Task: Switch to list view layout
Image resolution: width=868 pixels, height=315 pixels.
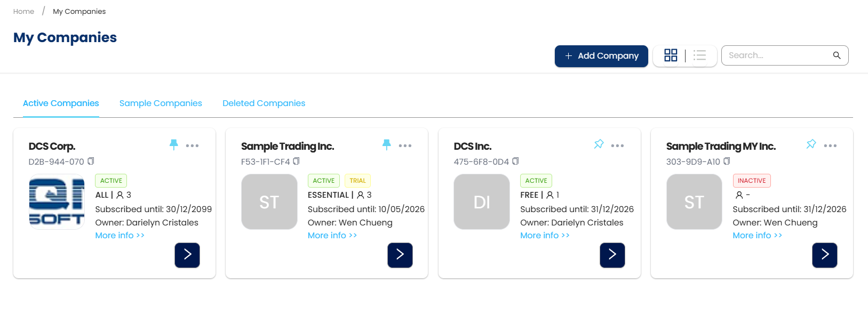Action: (x=699, y=55)
